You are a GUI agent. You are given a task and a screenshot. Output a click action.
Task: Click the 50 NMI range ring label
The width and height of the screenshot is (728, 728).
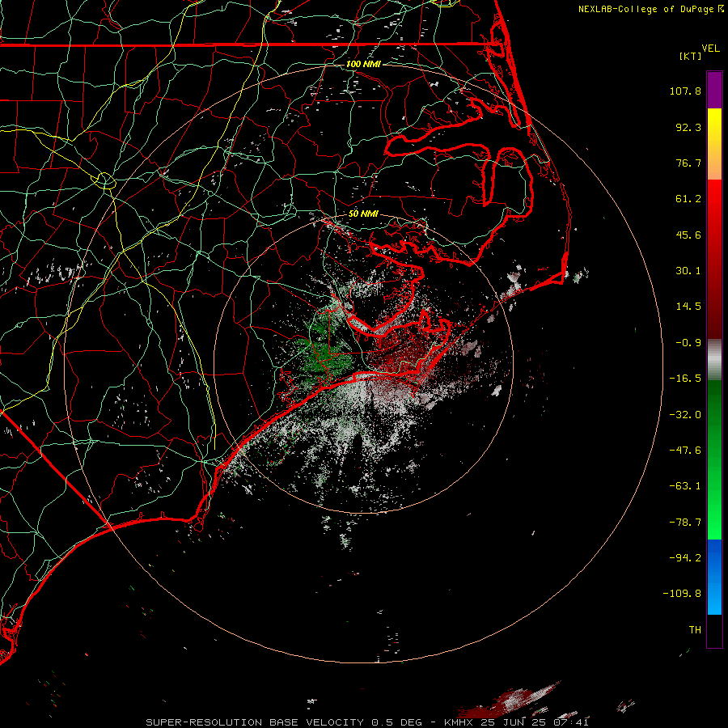[363, 214]
